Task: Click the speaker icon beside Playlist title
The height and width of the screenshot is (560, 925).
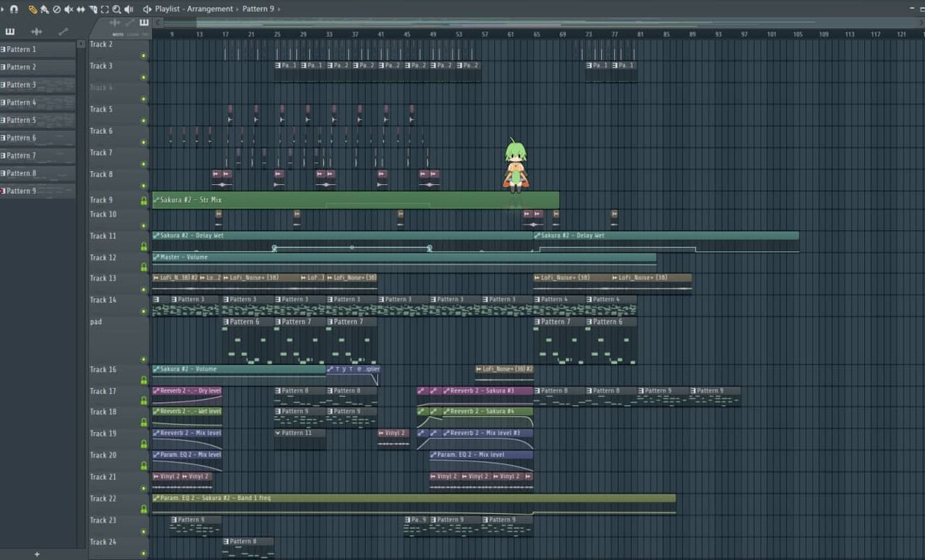Action: (147, 8)
